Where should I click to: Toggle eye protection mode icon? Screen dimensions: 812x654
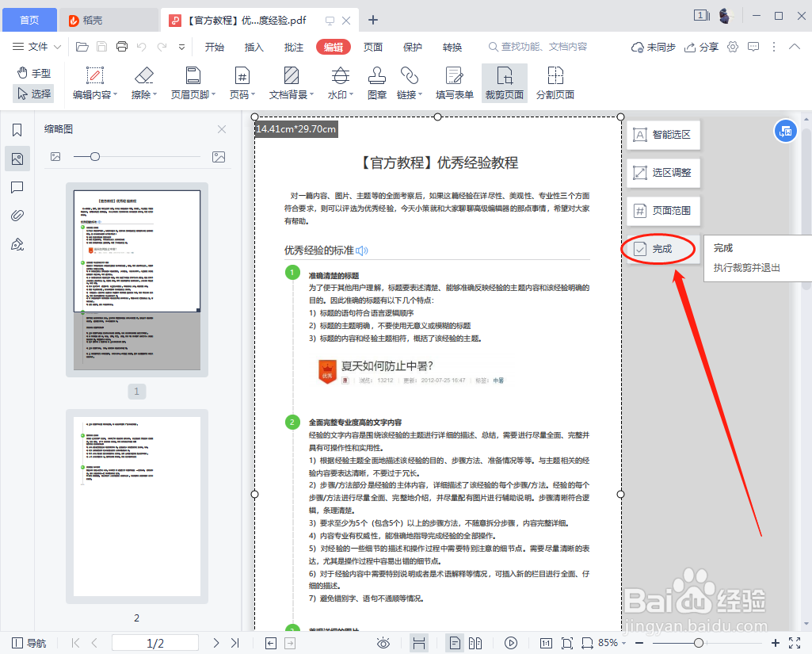click(x=383, y=643)
